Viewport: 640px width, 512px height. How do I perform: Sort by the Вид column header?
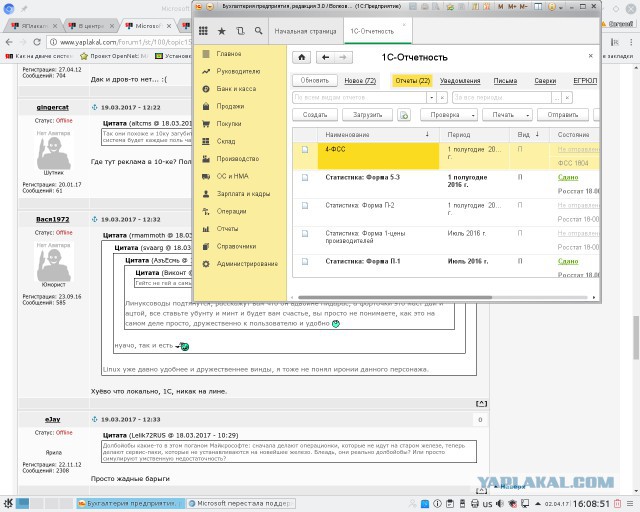[x=529, y=134]
